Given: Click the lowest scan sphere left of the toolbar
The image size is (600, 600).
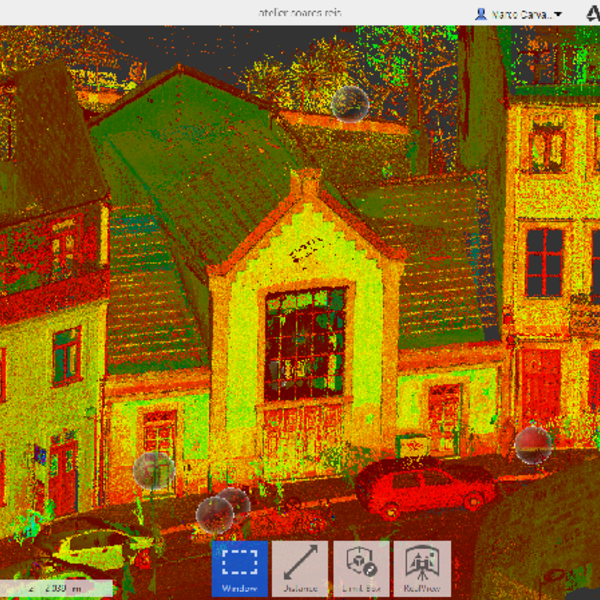Looking at the screenshot, I should (x=214, y=514).
